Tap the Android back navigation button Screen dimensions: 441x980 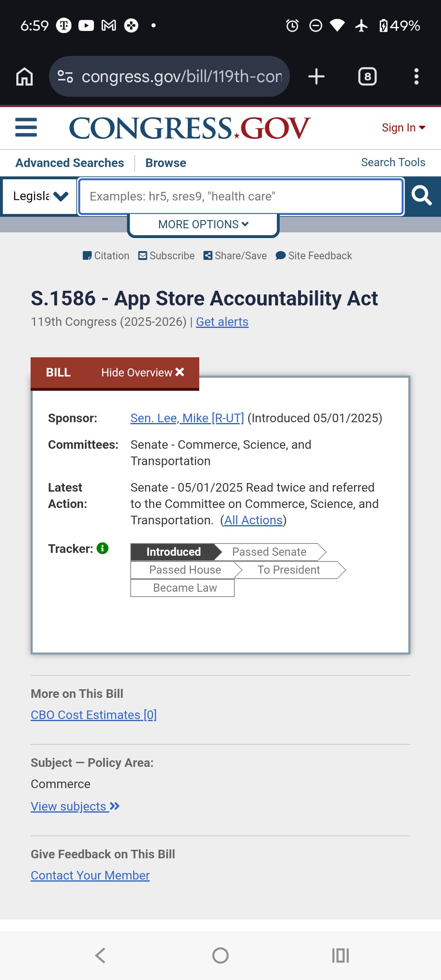tap(100, 955)
